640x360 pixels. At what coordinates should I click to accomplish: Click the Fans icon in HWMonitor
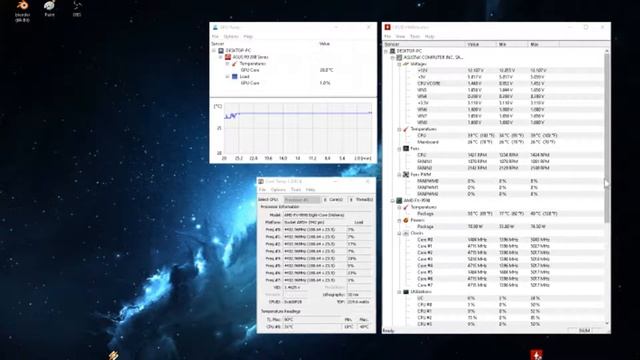tap(406, 149)
